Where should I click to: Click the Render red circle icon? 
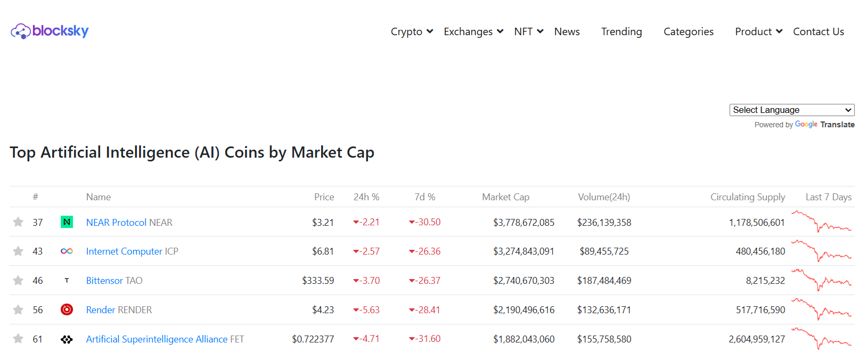(67, 309)
